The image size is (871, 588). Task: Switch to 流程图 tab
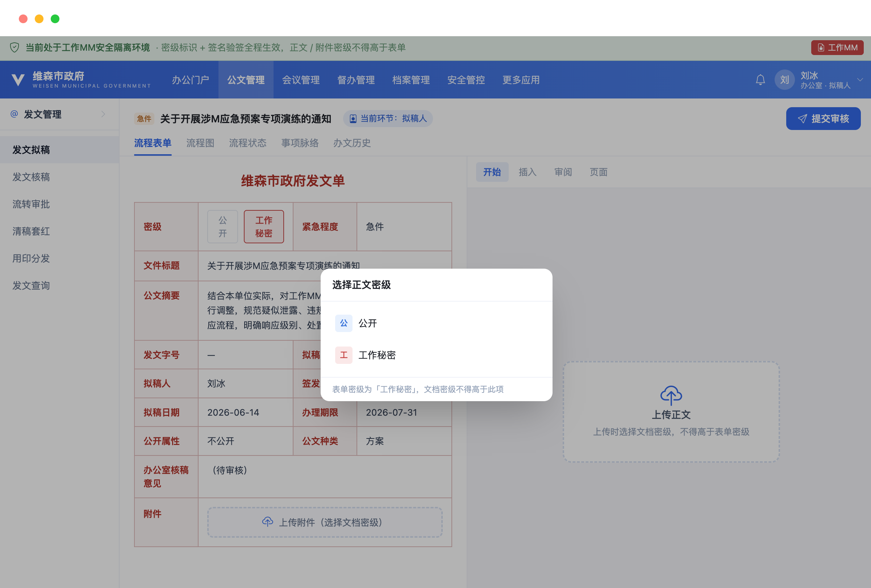coord(200,143)
